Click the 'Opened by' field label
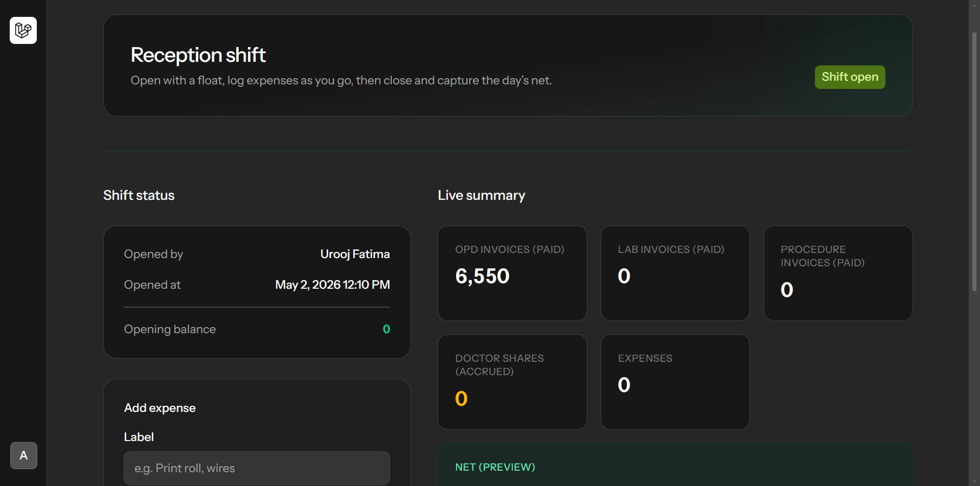This screenshot has height=486, width=980. click(x=153, y=254)
